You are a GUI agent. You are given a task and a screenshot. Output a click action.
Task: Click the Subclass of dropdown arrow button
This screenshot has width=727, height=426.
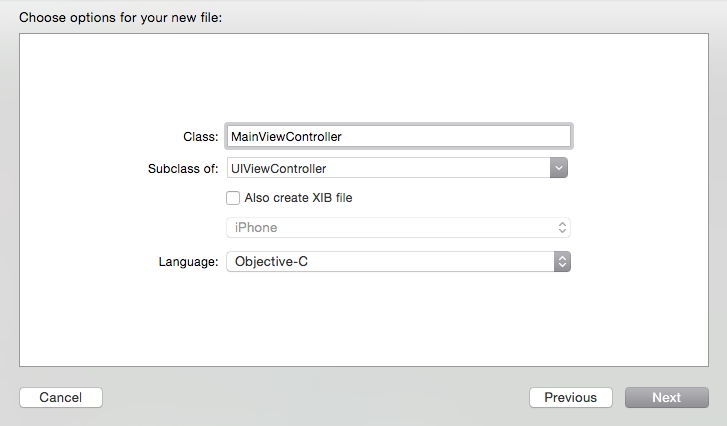[x=559, y=169]
